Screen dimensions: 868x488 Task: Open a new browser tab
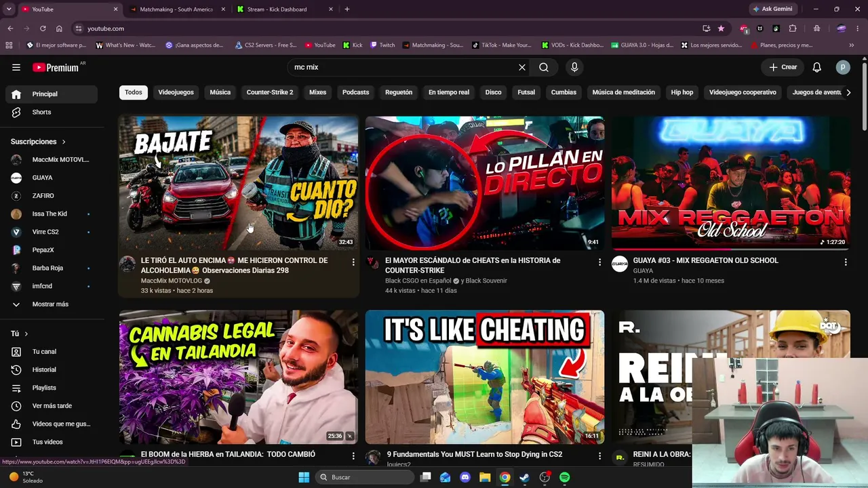347,9
